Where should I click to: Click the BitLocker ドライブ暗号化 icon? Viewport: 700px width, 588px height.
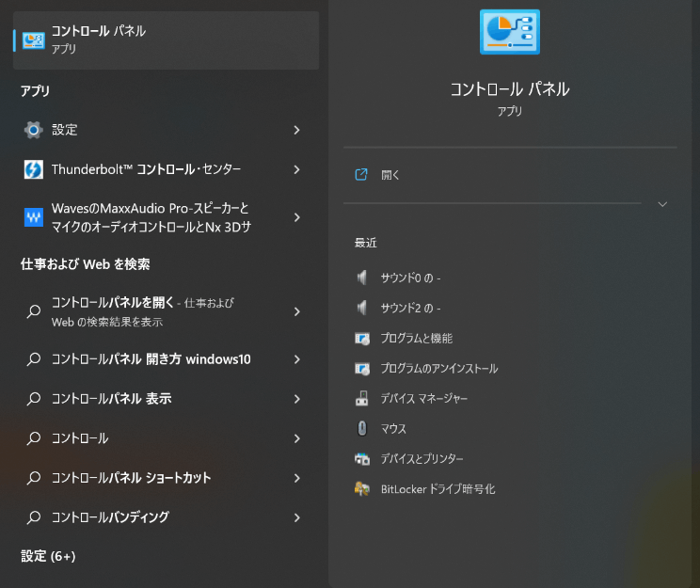(x=362, y=489)
